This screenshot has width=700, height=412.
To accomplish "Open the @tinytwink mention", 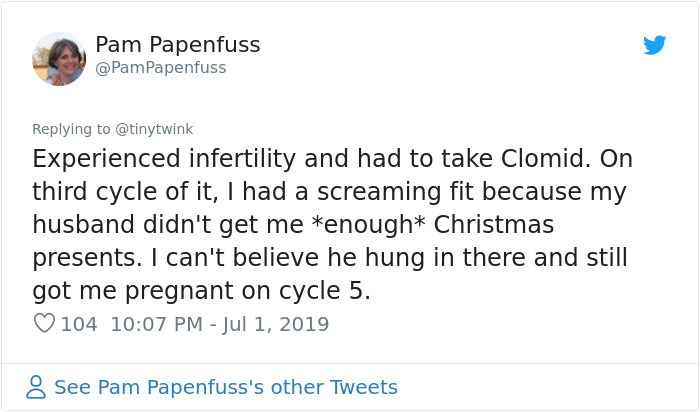I will point(153,129).
